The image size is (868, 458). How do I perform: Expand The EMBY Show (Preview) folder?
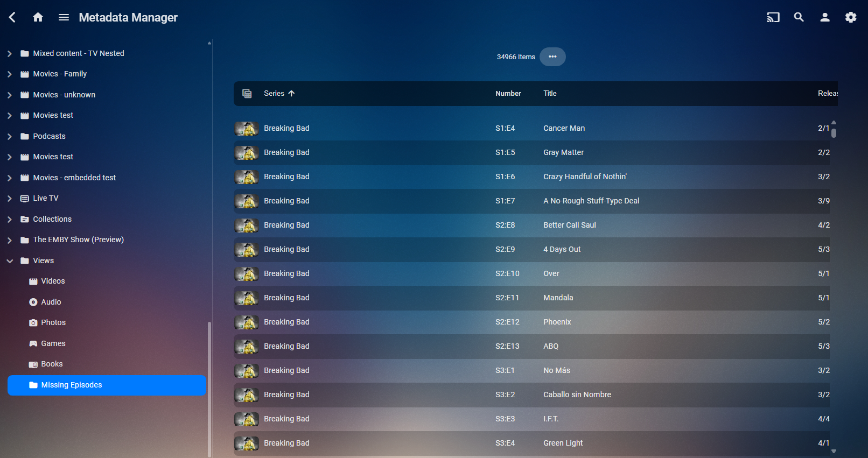pyautogui.click(x=10, y=240)
